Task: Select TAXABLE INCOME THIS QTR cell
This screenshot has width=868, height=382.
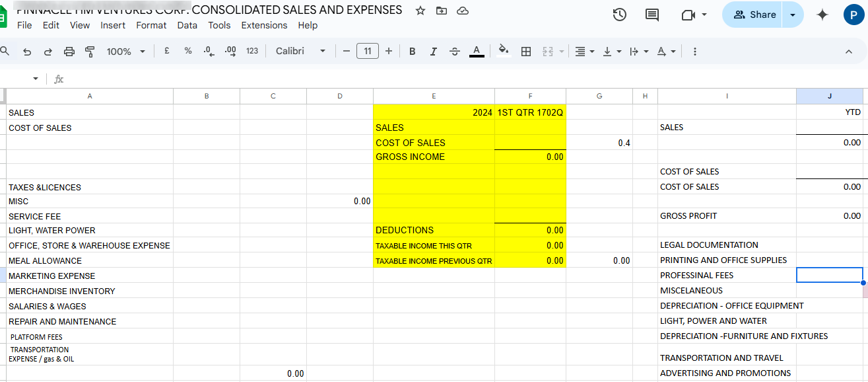Action: pyautogui.click(x=434, y=245)
